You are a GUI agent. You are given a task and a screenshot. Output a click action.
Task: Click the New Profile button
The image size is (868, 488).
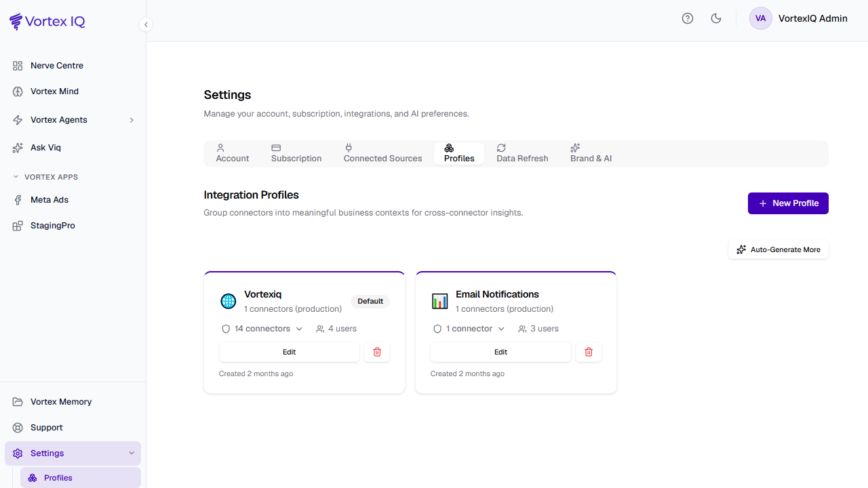click(x=788, y=203)
